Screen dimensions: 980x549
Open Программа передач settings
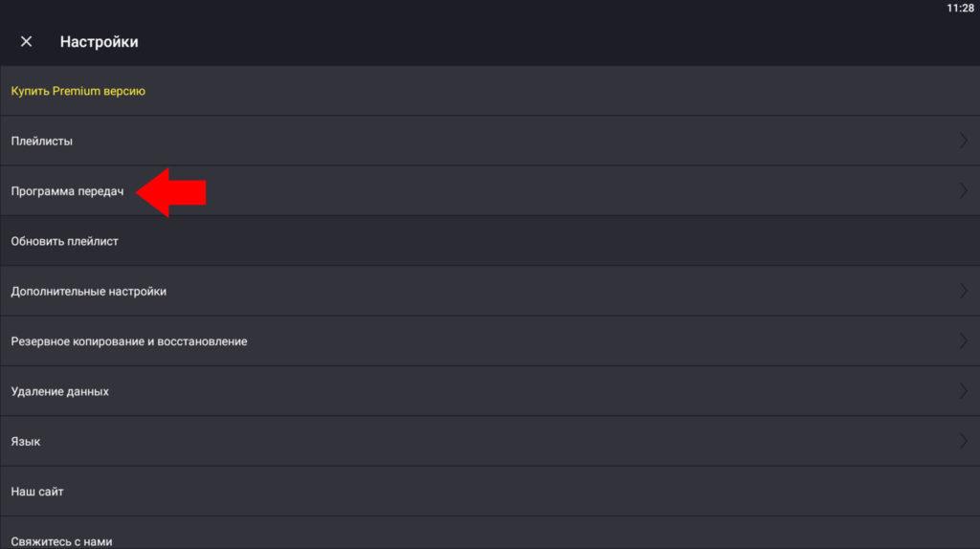tap(490, 191)
